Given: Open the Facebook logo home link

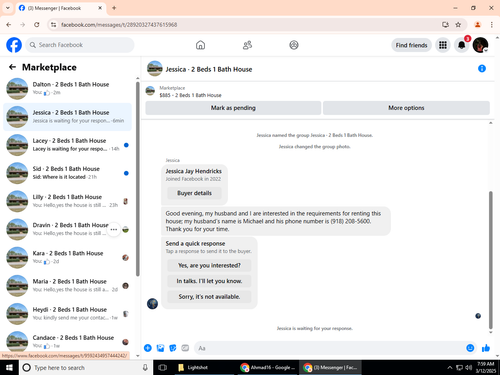Looking at the screenshot, I should (14, 45).
